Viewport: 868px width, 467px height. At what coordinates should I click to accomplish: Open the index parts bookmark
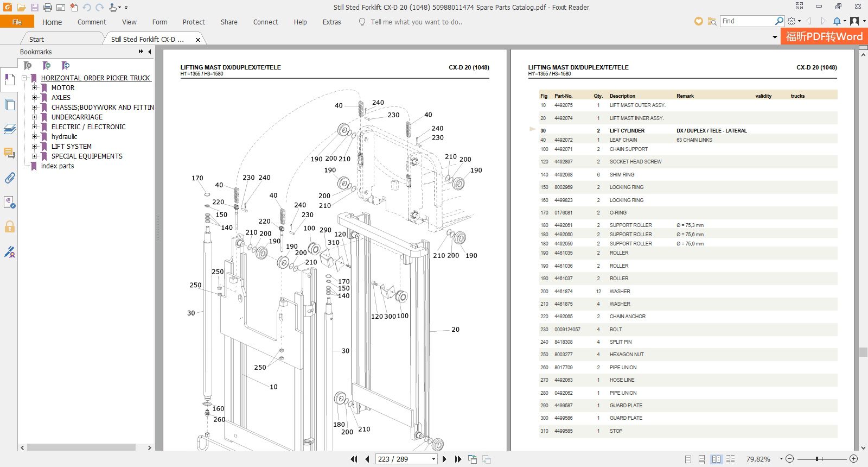[58, 166]
